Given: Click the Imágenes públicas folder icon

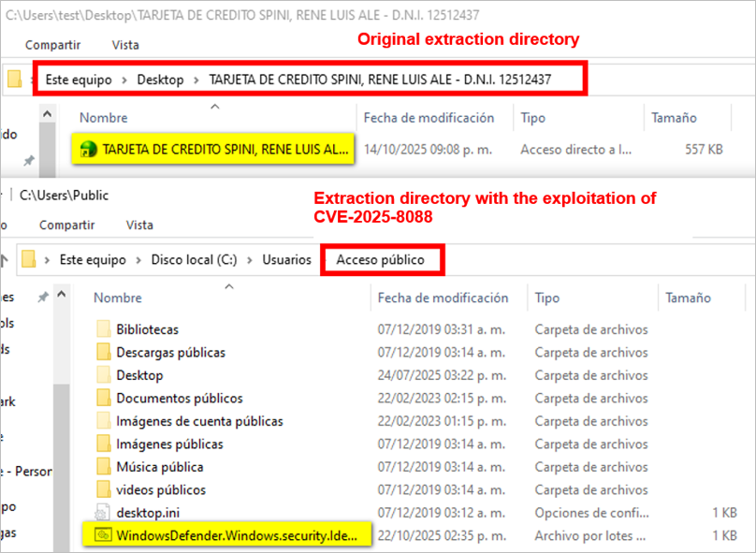Looking at the screenshot, I should (103, 444).
